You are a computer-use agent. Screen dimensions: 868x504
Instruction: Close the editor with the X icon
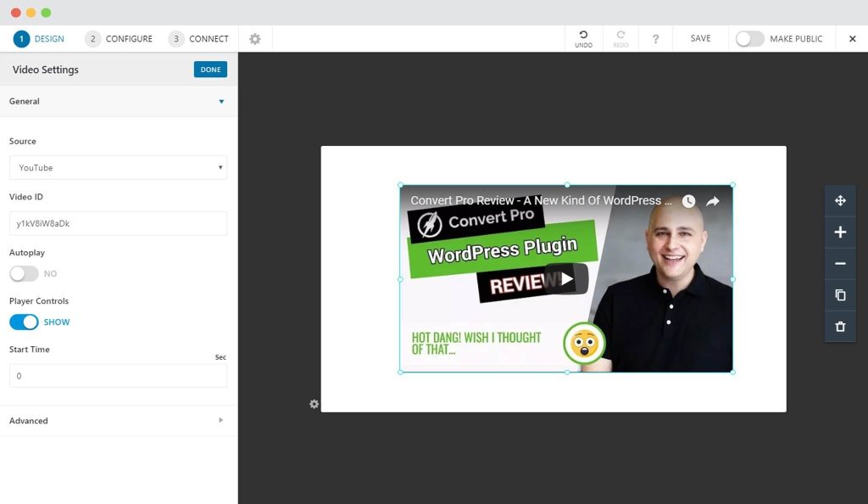(853, 39)
